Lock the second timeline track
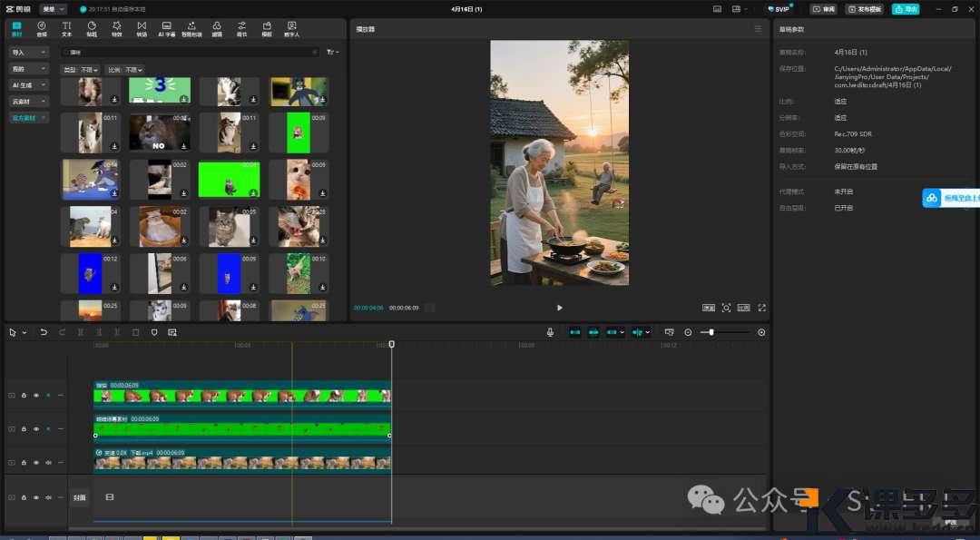The width and height of the screenshot is (980, 540). point(24,428)
